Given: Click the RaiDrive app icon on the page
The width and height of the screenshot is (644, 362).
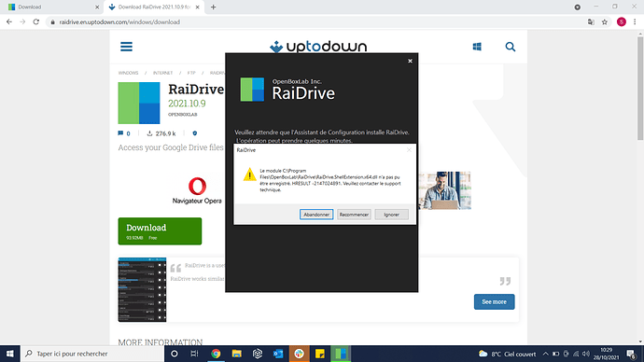Looking at the screenshot, I should coord(139,103).
